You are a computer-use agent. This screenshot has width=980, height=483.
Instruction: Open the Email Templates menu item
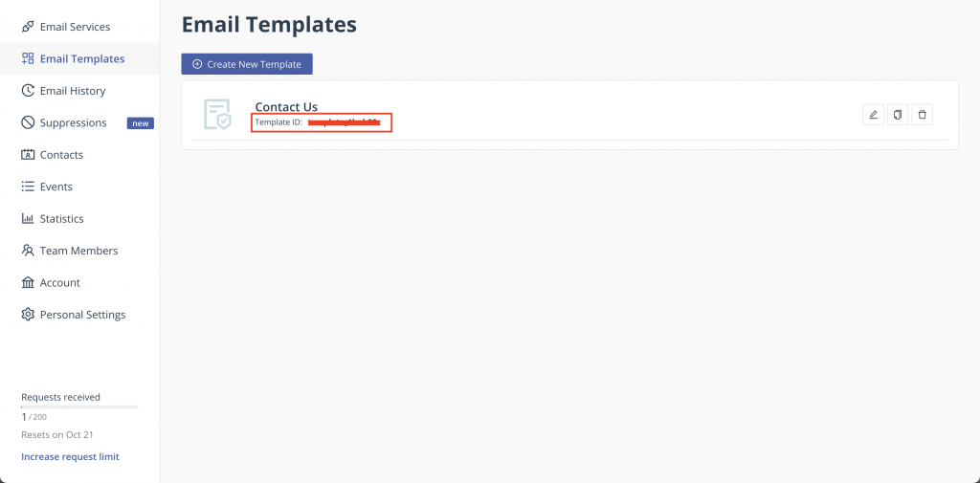click(x=79, y=58)
